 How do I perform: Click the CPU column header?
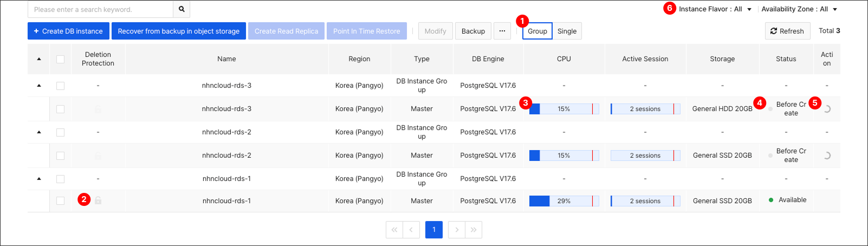pos(564,59)
